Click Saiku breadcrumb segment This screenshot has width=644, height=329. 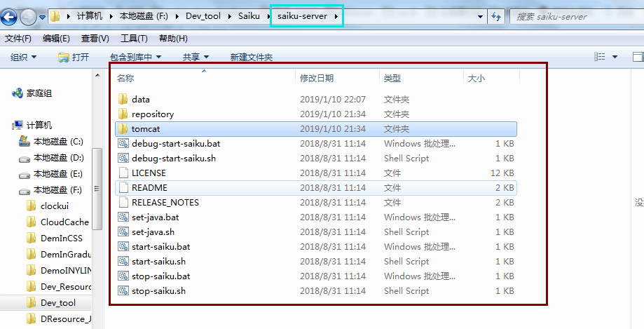point(249,16)
